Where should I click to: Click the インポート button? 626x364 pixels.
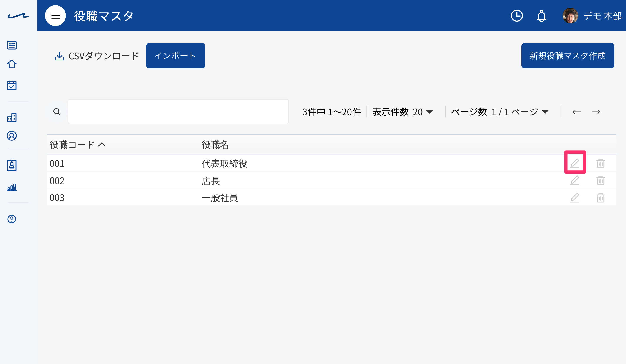click(175, 56)
